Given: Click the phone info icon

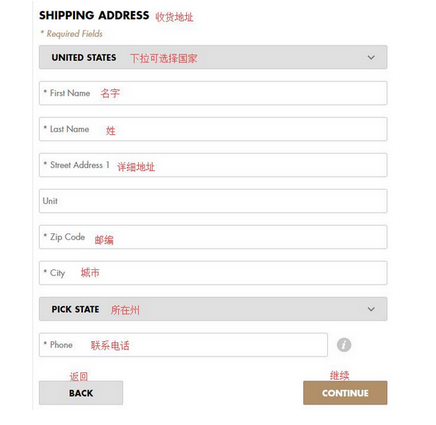Looking at the screenshot, I should (344, 345).
